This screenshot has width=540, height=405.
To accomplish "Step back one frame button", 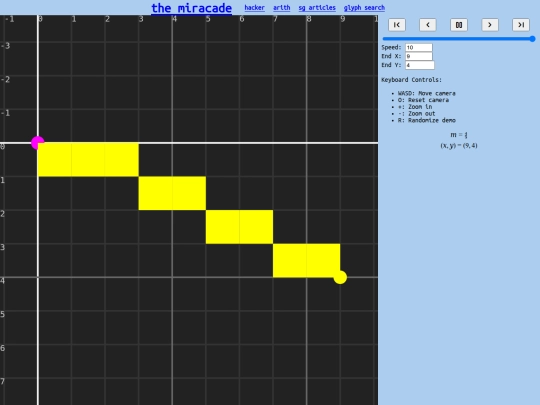I will (x=428, y=25).
